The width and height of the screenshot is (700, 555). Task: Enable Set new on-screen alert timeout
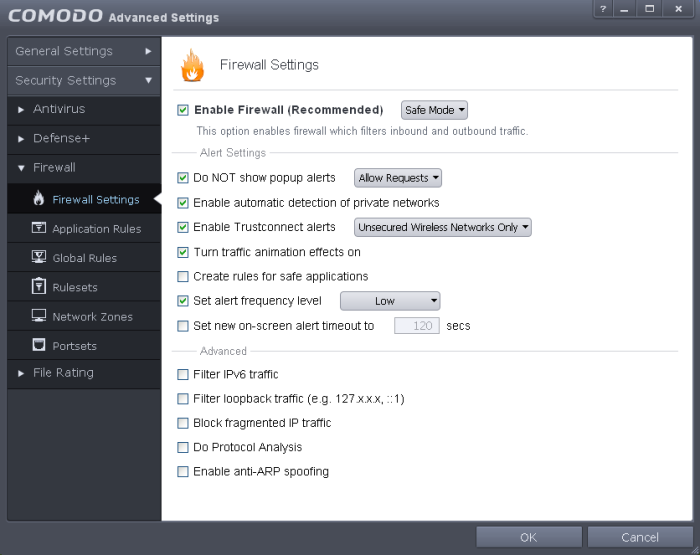click(x=183, y=326)
